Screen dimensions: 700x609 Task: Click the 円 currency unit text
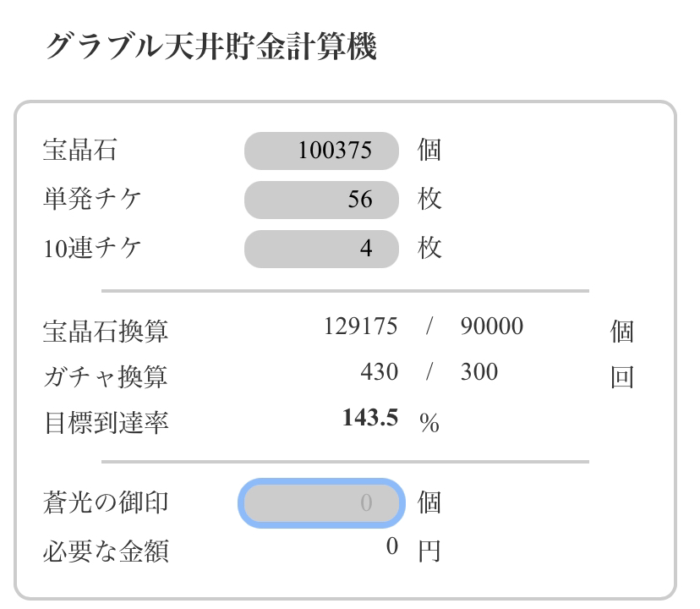click(429, 551)
